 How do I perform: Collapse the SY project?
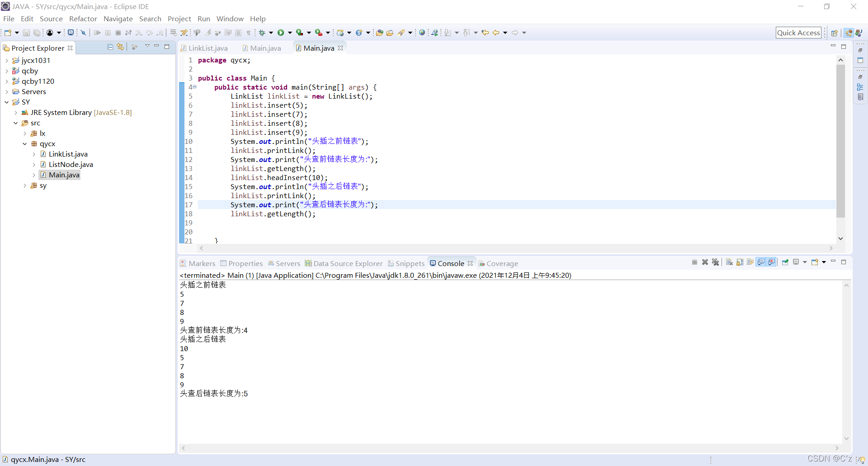point(7,102)
